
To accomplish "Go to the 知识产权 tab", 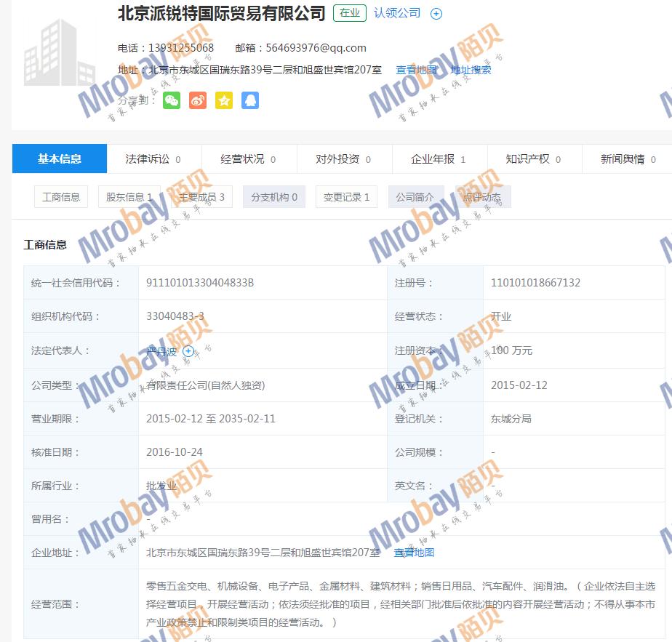I will [x=533, y=159].
